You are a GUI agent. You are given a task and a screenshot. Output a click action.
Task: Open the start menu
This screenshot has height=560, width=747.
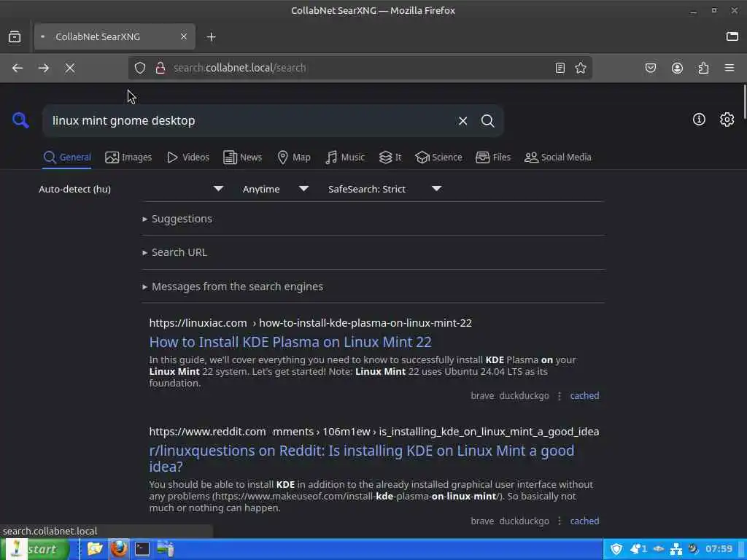35,549
